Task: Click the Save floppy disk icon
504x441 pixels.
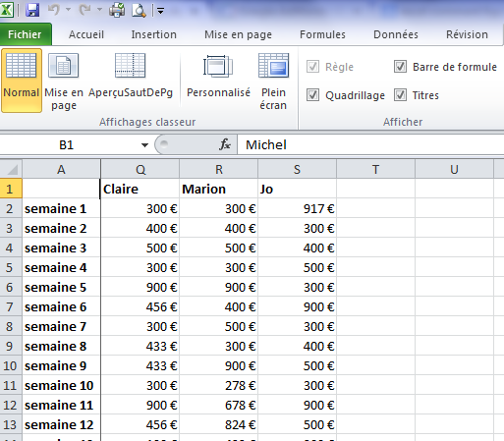Action: (32, 10)
